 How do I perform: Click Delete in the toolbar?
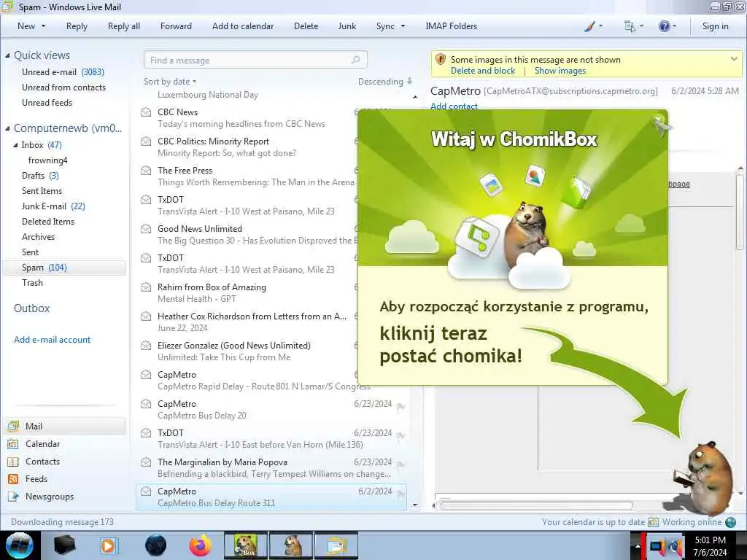tap(306, 26)
